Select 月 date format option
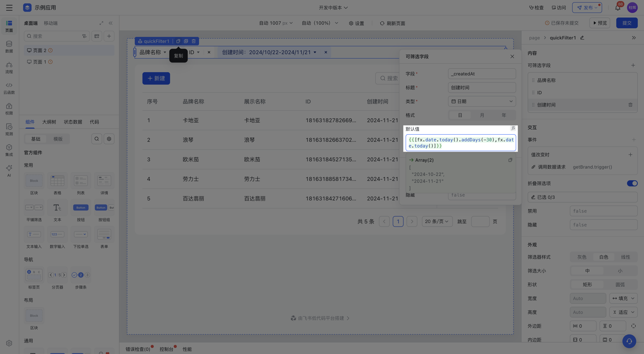Screen dimensions: 644x354 tap(482, 115)
